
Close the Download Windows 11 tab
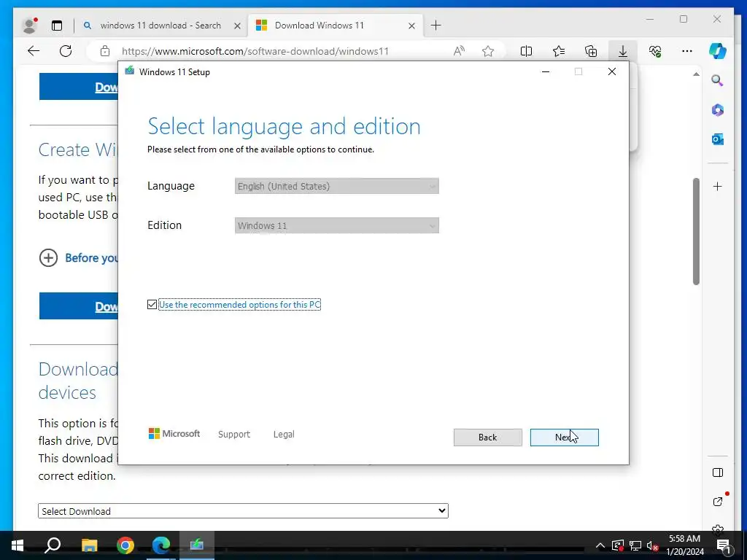click(x=412, y=26)
